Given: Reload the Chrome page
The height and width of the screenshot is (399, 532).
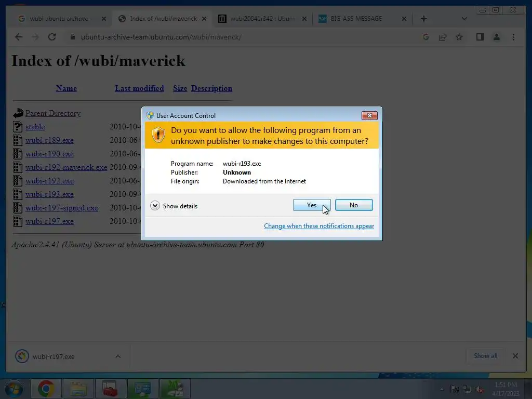Looking at the screenshot, I should tap(52, 37).
